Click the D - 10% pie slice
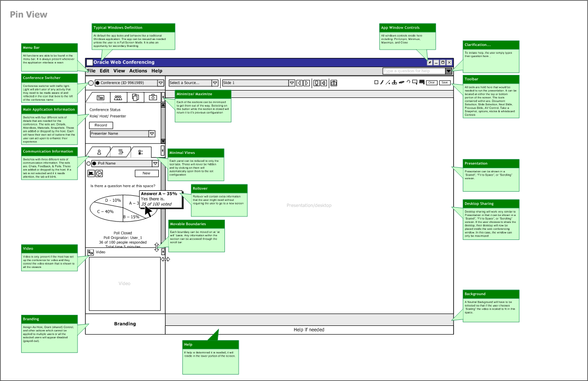 coord(113,200)
